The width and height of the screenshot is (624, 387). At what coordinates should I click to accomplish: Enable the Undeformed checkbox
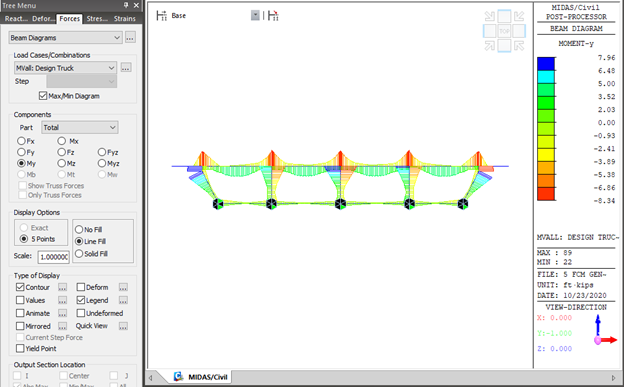coord(81,313)
